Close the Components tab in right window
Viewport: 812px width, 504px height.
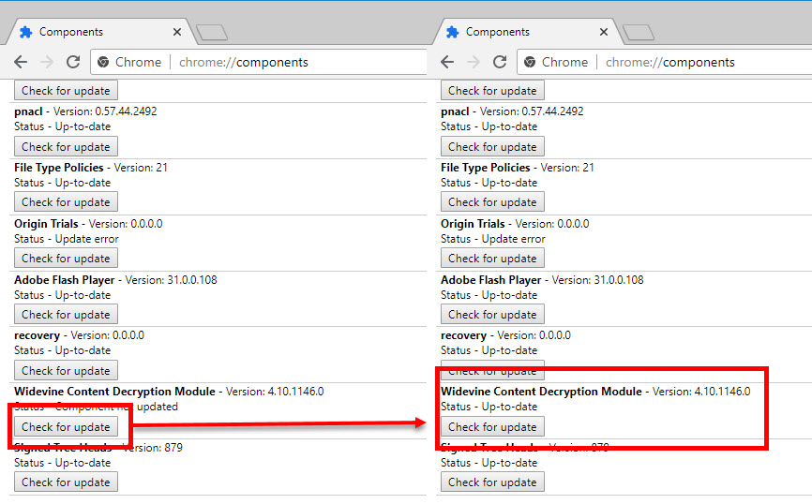(x=604, y=32)
